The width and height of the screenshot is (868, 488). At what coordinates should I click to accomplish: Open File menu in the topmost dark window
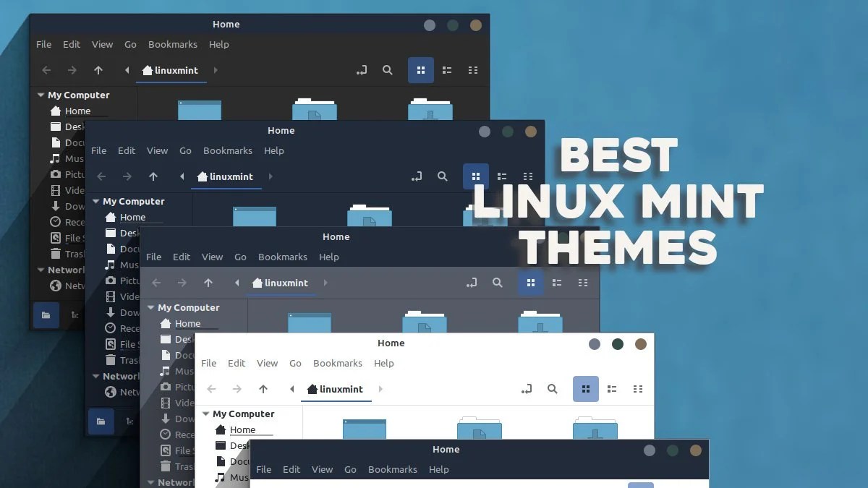click(x=44, y=44)
